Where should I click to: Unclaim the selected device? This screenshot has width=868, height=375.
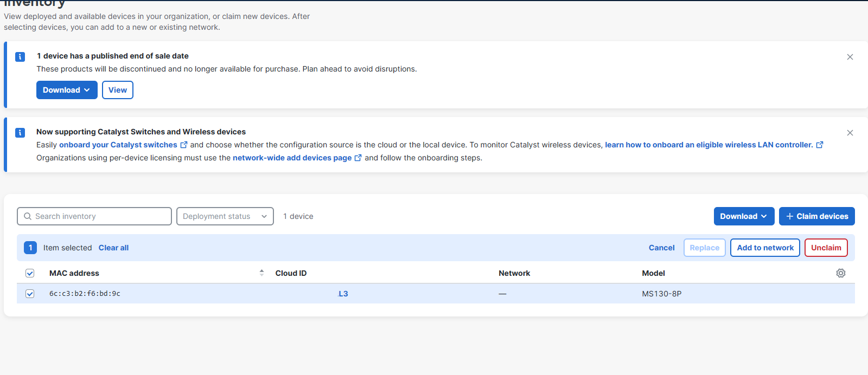pos(826,248)
